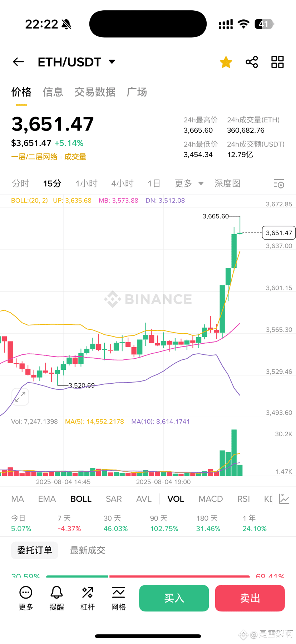The width and height of the screenshot is (296, 644).
Task: Tap 90天 102.75% performance entry
Action: tap(164, 523)
